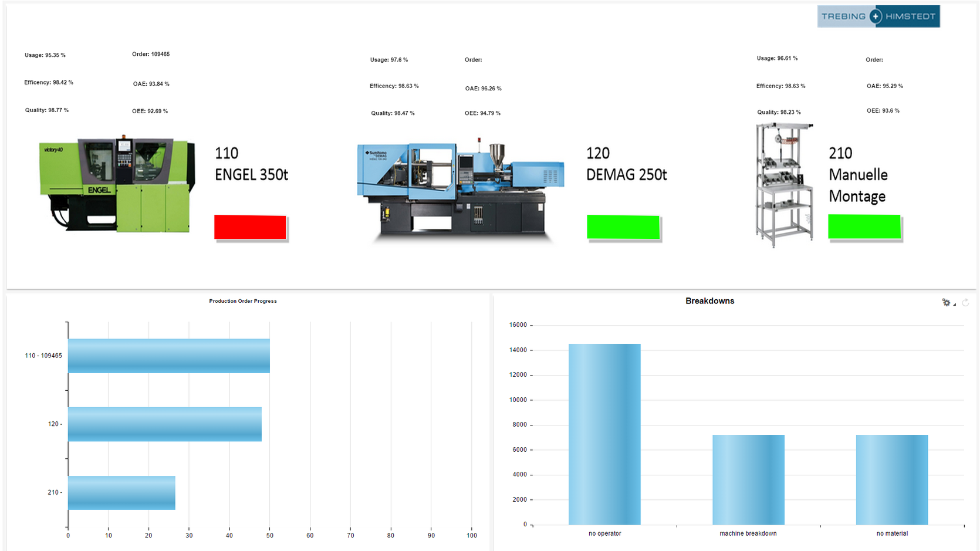The height and width of the screenshot is (551, 980).
Task: Open the Breakdowns chart settings gear
Action: click(x=945, y=302)
